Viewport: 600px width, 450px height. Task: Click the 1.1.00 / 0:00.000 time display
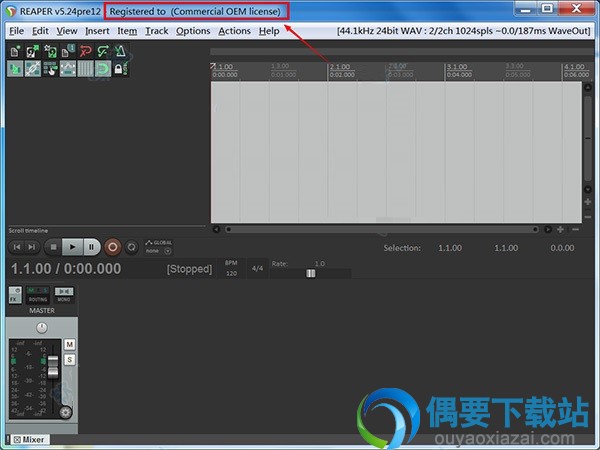pos(66,269)
